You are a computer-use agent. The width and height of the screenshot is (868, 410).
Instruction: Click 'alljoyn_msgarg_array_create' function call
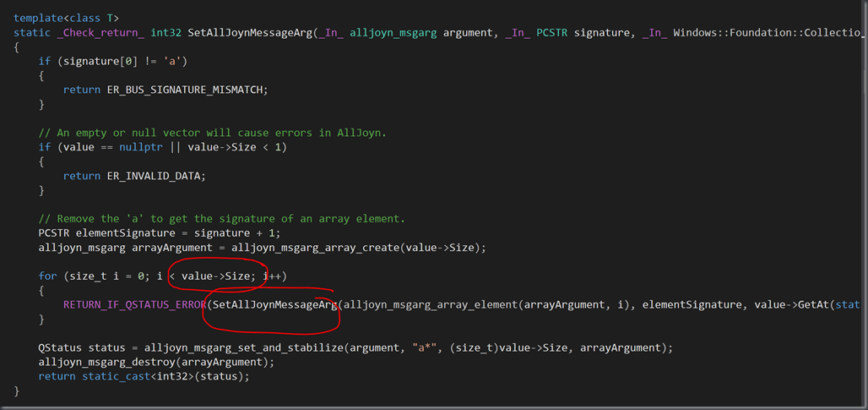[x=316, y=248]
